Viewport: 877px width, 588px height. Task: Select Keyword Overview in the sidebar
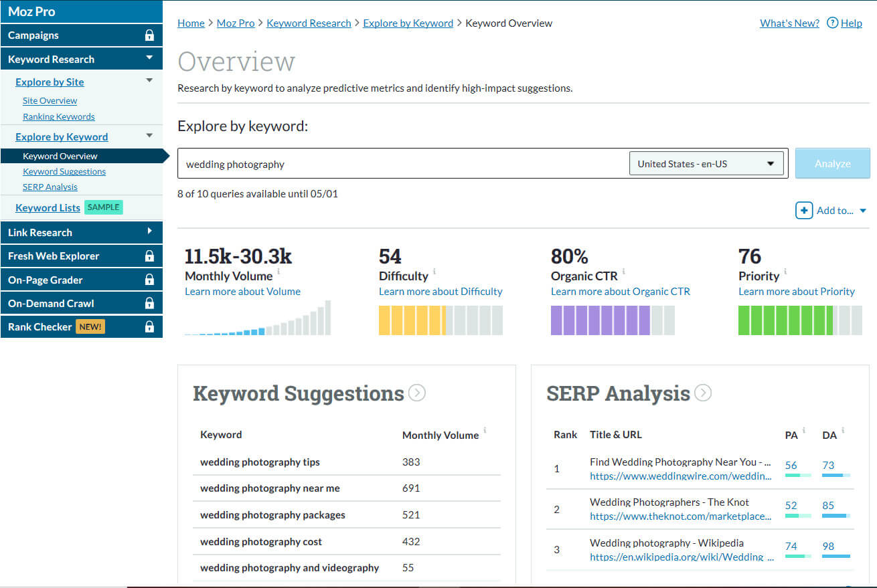pyautogui.click(x=60, y=156)
